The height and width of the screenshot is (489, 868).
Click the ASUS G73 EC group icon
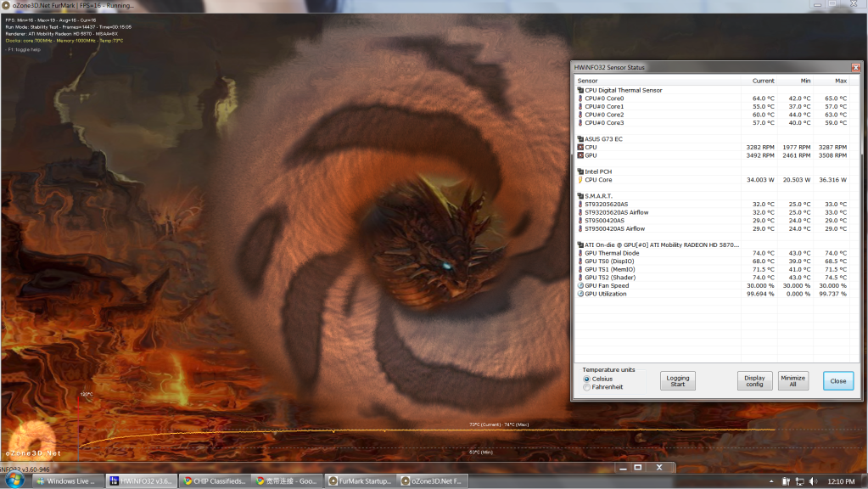(x=580, y=139)
